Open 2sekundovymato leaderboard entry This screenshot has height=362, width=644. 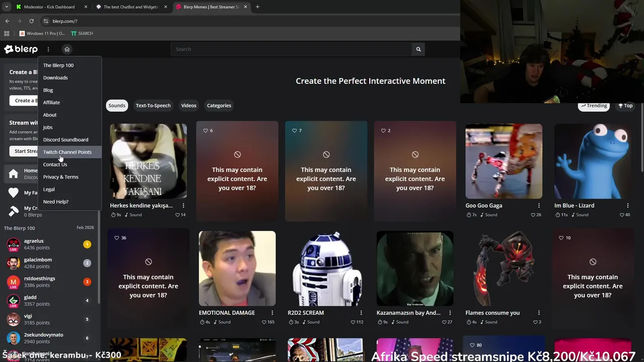(x=49, y=338)
